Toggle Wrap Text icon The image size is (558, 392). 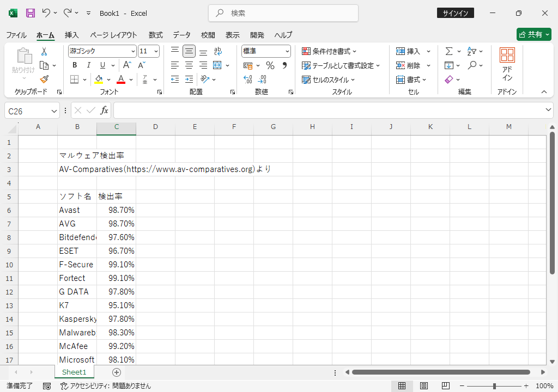(218, 51)
